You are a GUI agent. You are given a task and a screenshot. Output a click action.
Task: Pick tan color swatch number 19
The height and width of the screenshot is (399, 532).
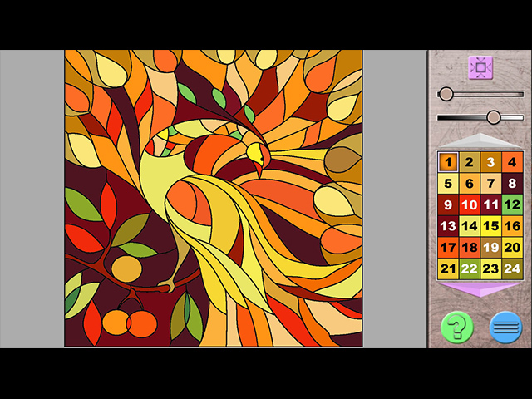[490, 248]
